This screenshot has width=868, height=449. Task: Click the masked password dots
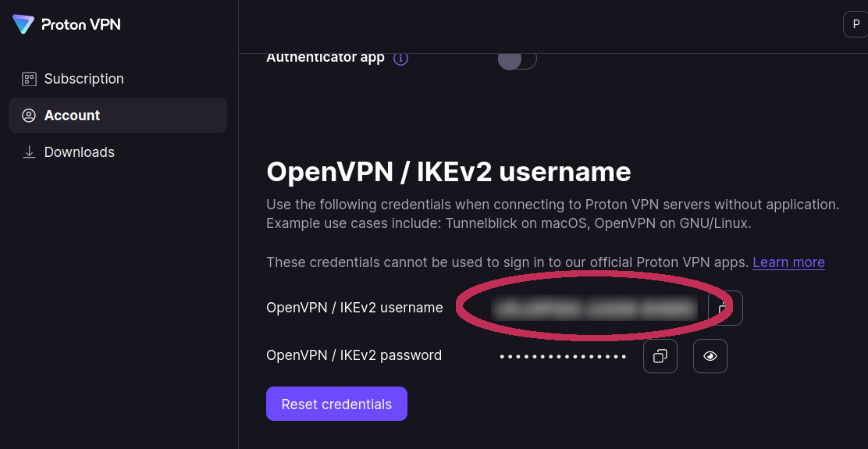coord(563,357)
